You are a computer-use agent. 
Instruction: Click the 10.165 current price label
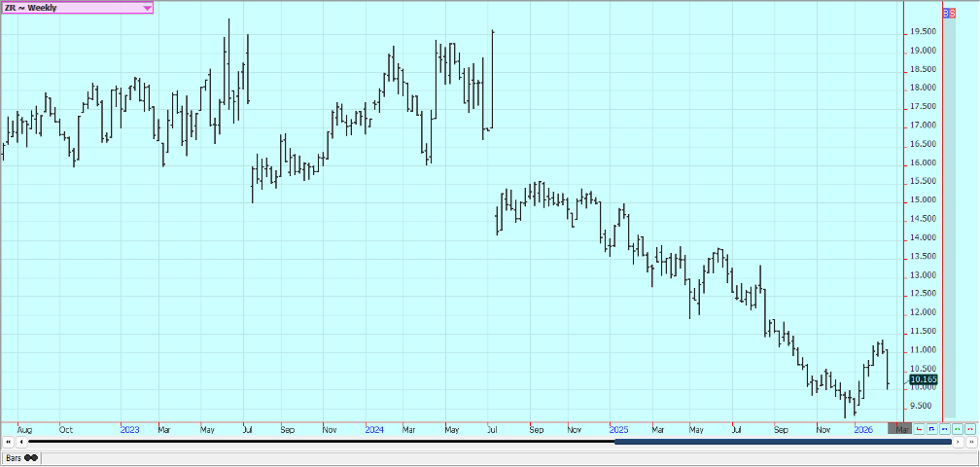[923, 379]
